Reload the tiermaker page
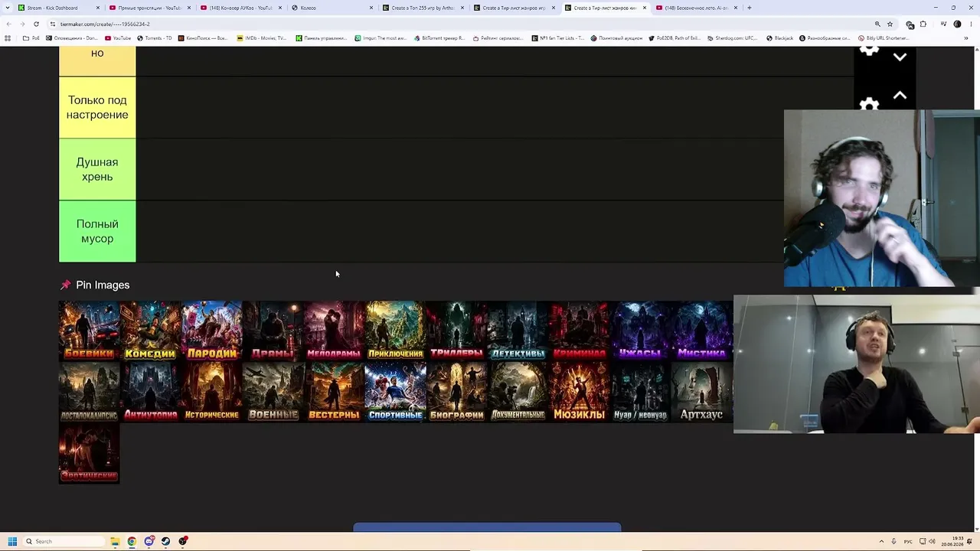The width and height of the screenshot is (980, 551). [36, 24]
